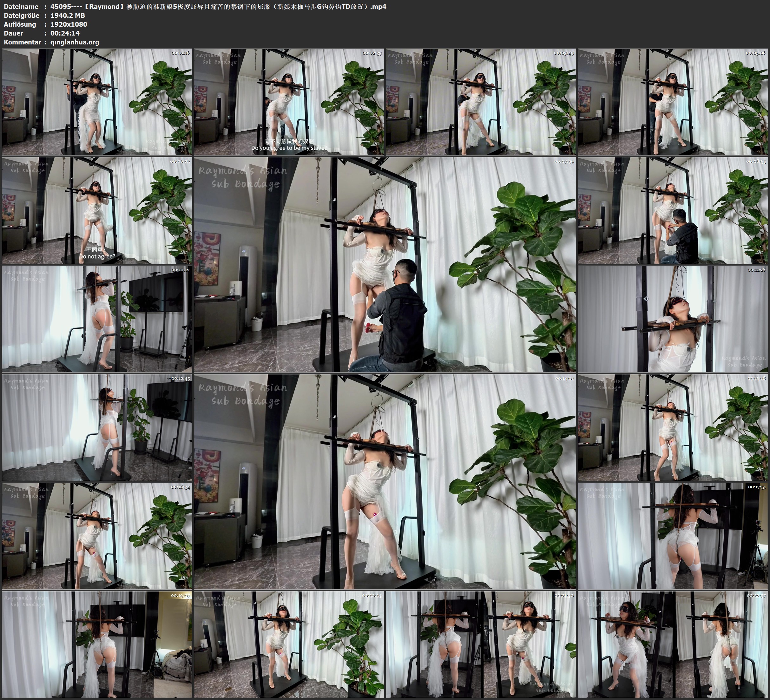Select the large thumbnail timestamped 00:07:39
The image size is (770, 700).
click(385, 264)
